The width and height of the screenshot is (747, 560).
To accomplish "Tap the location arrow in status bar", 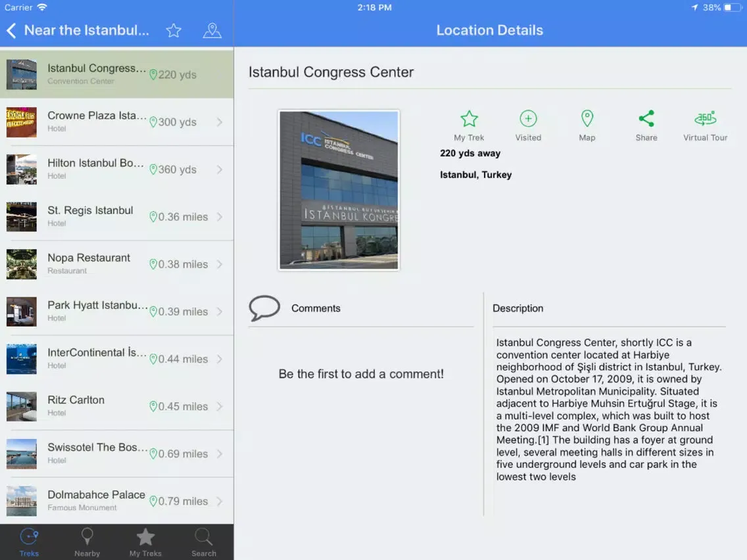I will 694,7.
